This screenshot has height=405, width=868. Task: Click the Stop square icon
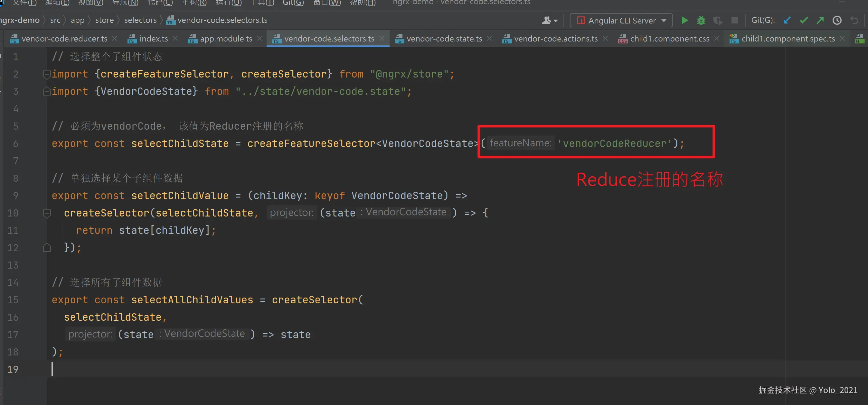[735, 21]
